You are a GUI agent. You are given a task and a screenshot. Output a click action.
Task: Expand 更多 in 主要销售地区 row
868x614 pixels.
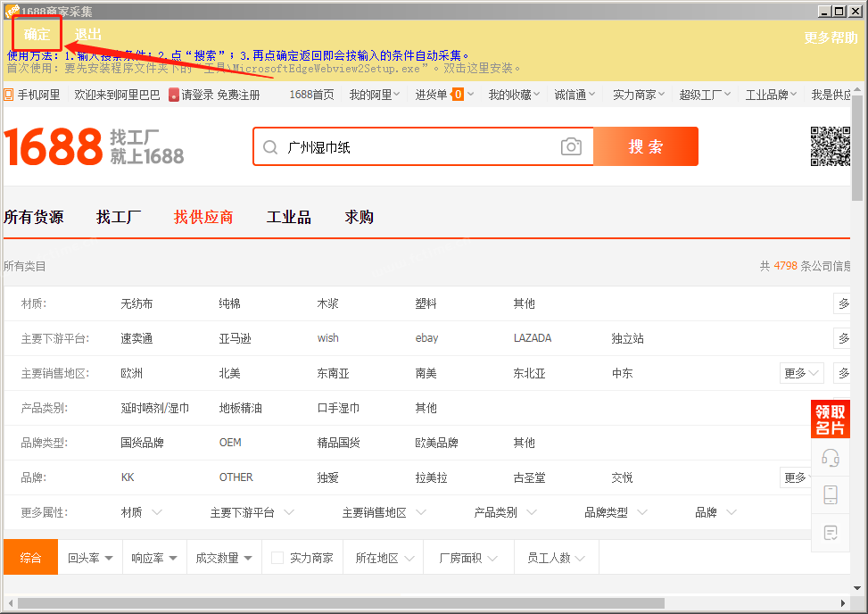pyautogui.click(x=801, y=373)
